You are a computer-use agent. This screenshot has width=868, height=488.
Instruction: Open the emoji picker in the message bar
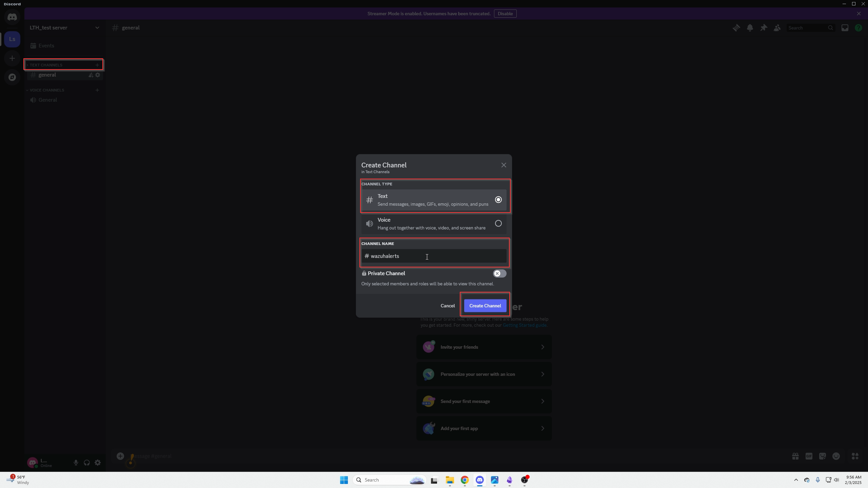click(x=836, y=456)
